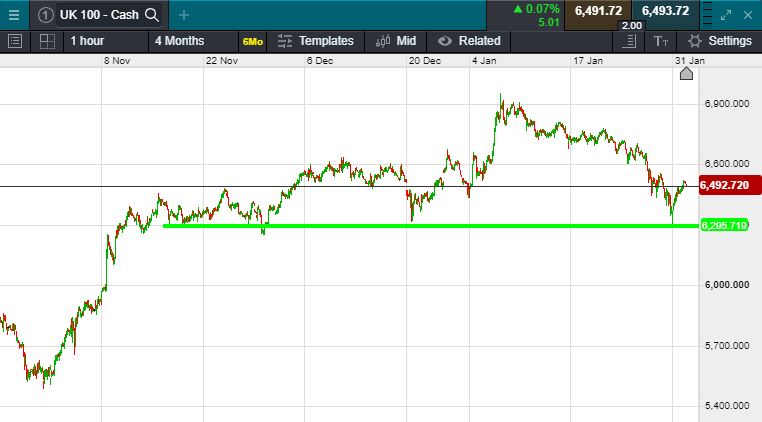The height and width of the screenshot is (422, 762).
Task: Click the candlestick chart type icon
Action: pos(383,41)
